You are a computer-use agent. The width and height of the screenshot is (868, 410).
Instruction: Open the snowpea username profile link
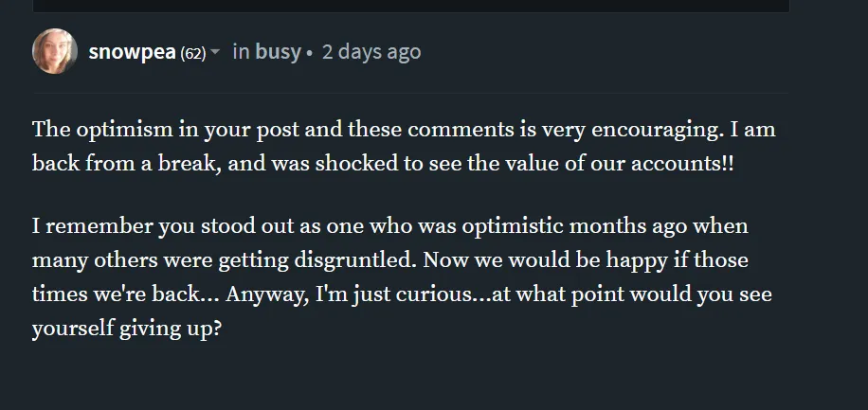point(132,52)
